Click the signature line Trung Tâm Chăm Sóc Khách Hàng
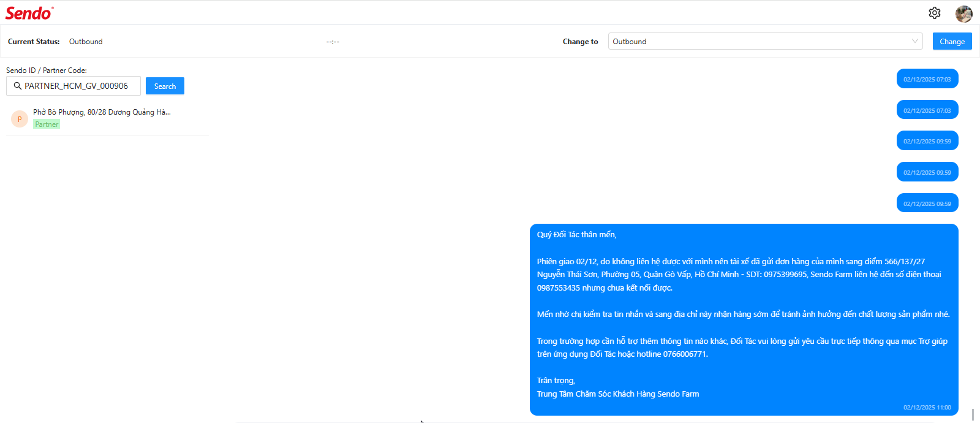This screenshot has height=423, width=980. tap(618, 394)
